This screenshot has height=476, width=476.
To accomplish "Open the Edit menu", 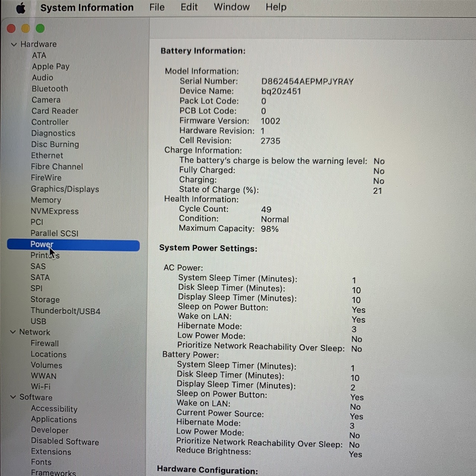I will click(189, 7).
